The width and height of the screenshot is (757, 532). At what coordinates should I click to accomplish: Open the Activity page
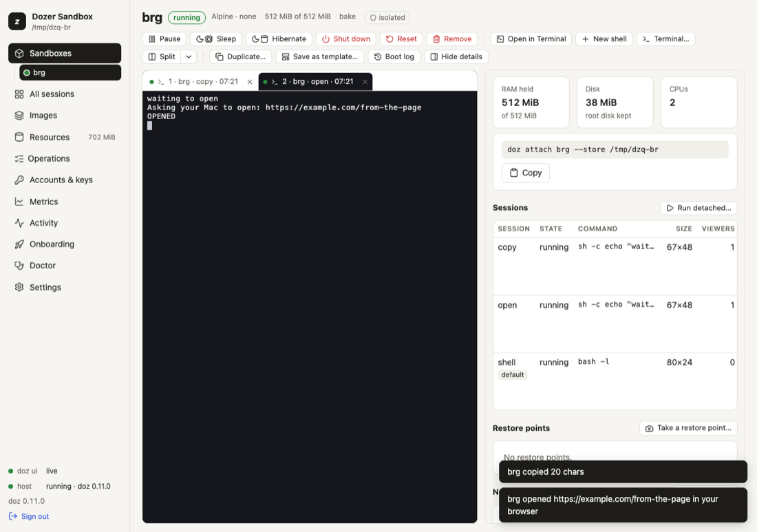pyautogui.click(x=65, y=222)
